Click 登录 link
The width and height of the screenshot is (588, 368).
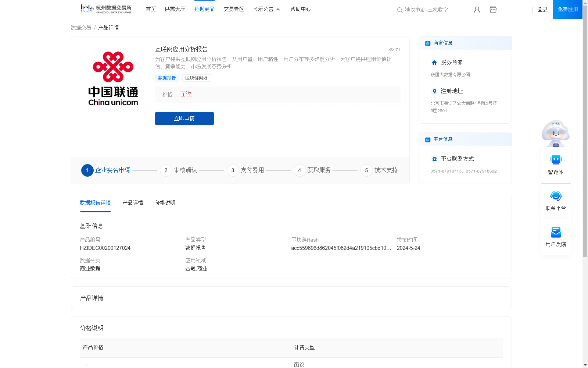[x=542, y=10]
